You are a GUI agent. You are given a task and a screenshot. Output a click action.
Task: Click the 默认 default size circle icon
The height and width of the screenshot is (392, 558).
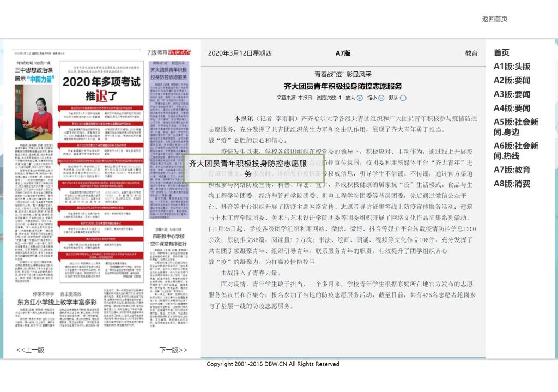coord(403,98)
